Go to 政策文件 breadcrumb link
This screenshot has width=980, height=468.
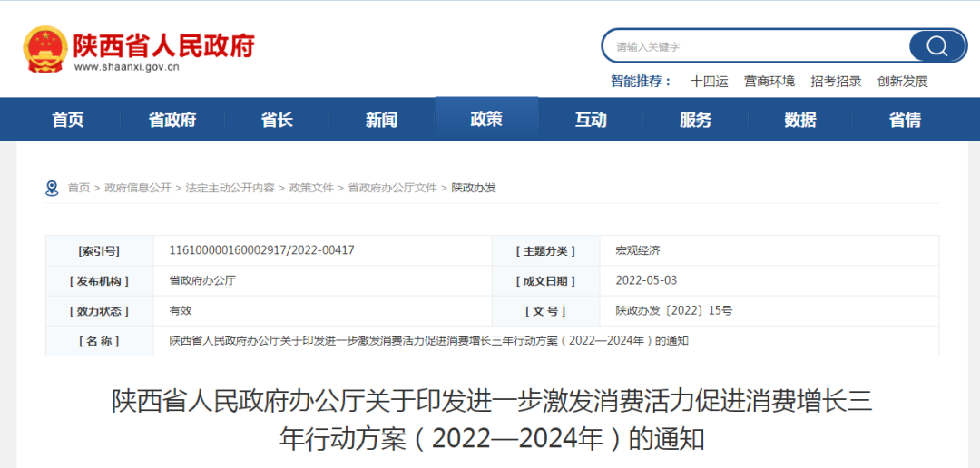(x=311, y=188)
